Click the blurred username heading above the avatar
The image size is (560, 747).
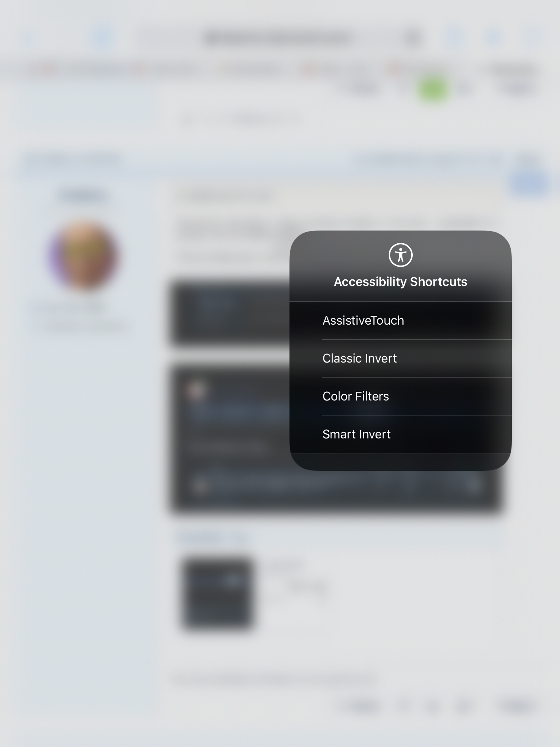coord(83,197)
